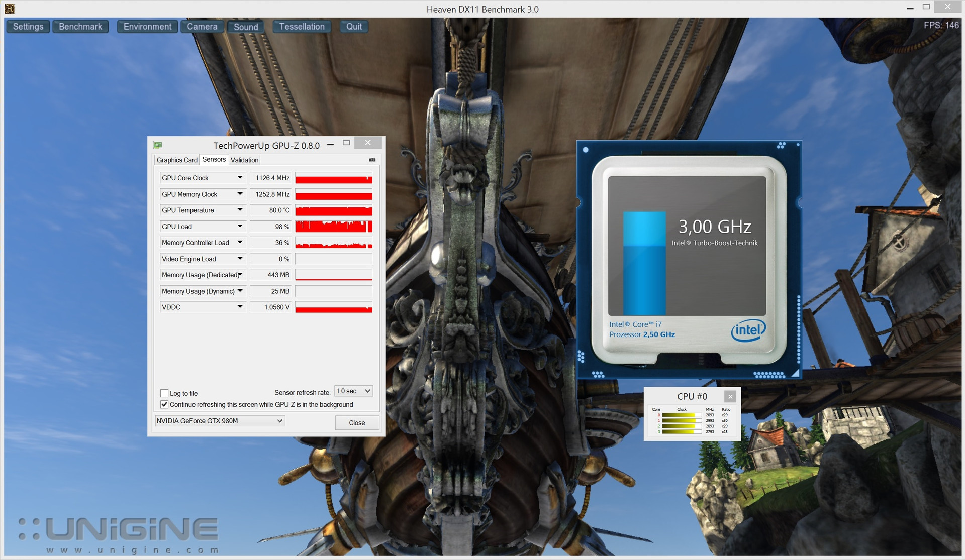Click the core 0 clock bar in CPU #0
Screen dimensions: 965x560
pyautogui.click(x=682, y=415)
